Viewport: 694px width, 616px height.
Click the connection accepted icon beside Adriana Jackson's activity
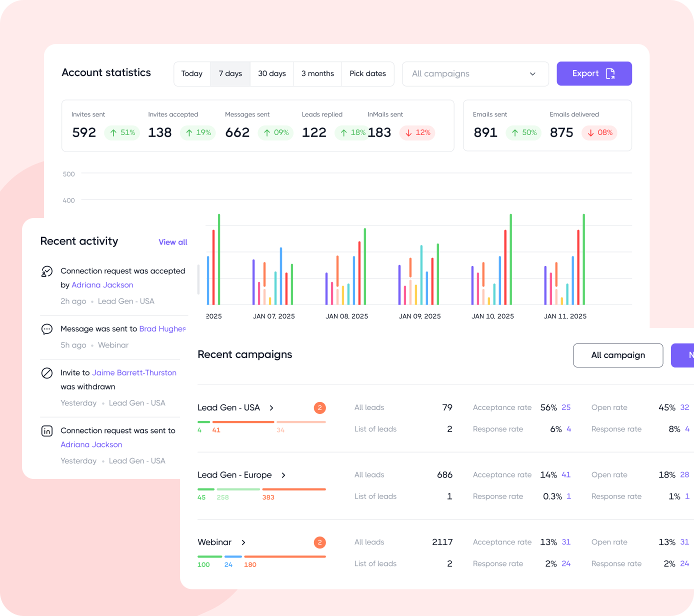coord(46,271)
